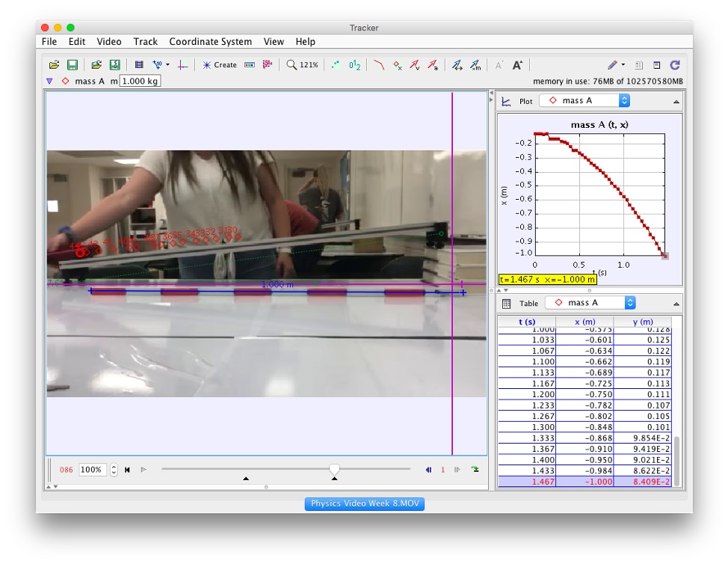
Task: Open the Edit menu
Action: 76,41
